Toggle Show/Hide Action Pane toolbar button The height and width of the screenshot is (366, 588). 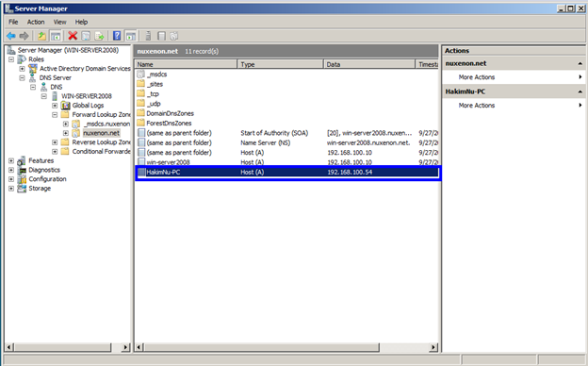coord(130,36)
